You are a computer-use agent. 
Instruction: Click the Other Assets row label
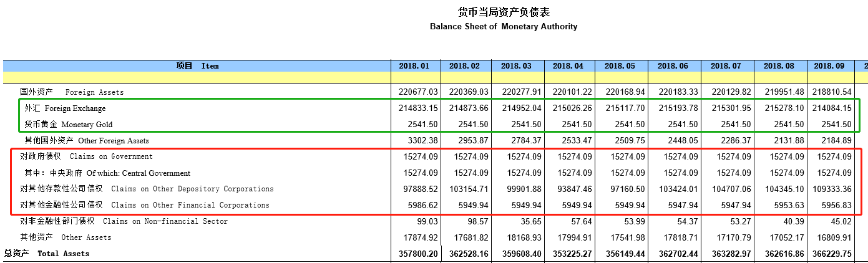[x=66, y=237]
